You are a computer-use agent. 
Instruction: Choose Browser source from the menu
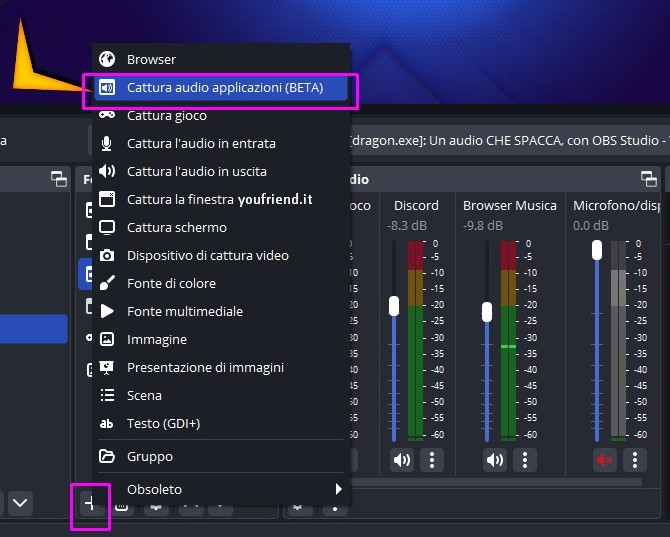pyautogui.click(x=150, y=59)
